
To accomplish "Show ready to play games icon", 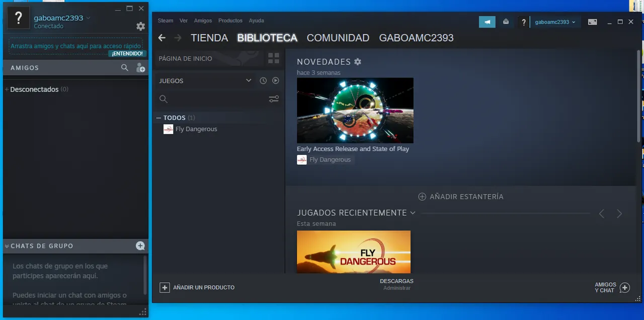I will [x=276, y=81].
